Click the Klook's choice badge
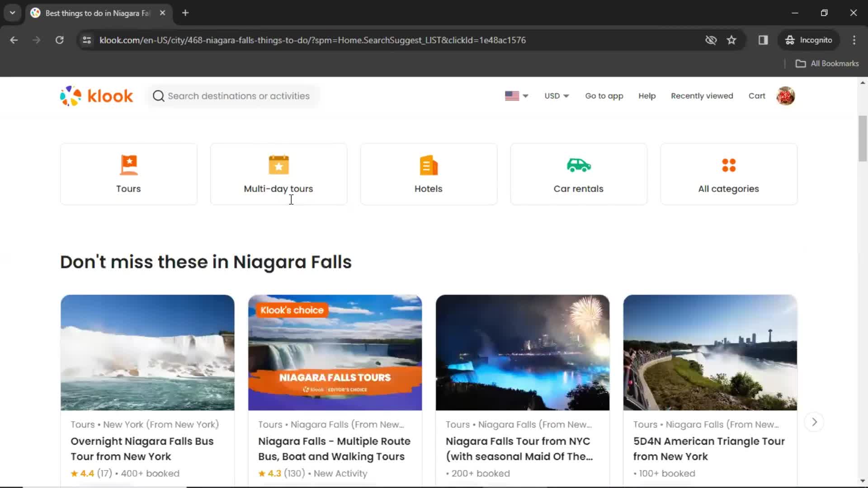The width and height of the screenshot is (868, 488). coord(292,310)
